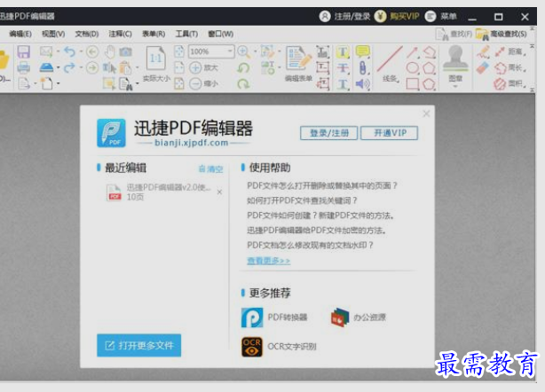Open the 文档(D) menu
The width and height of the screenshot is (545, 392).
[x=87, y=34]
